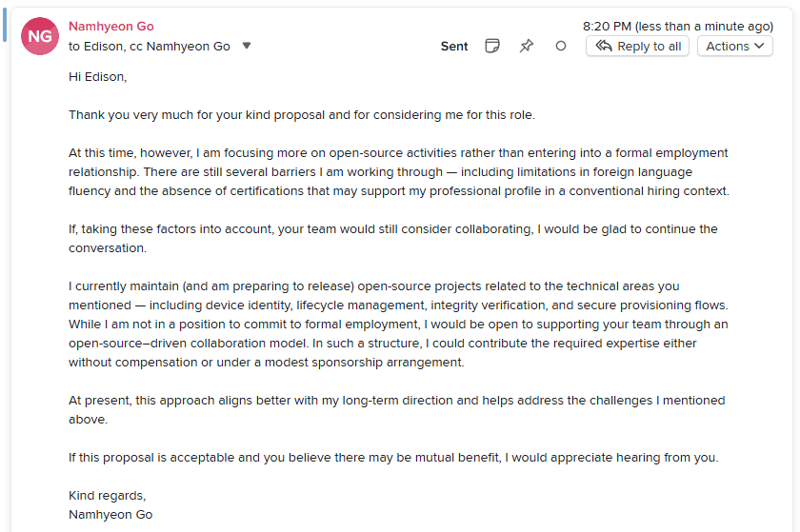This screenshot has width=800, height=532.
Task: Click the NG sender avatar
Action: click(x=41, y=36)
